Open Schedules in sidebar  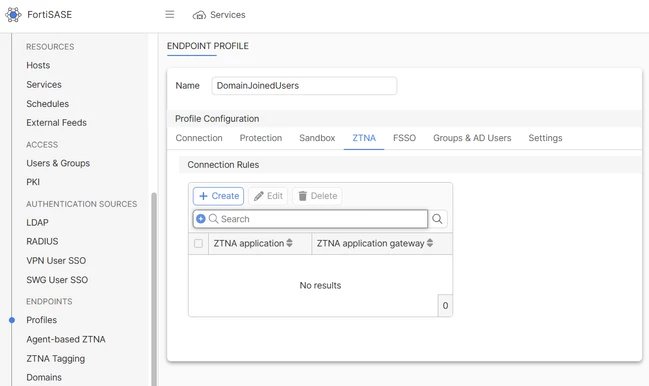[x=48, y=104]
